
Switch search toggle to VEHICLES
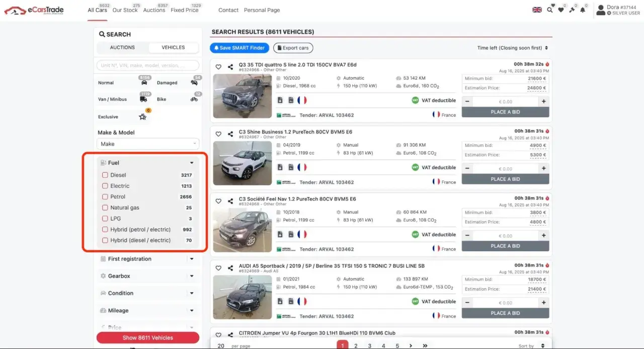[173, 47]
